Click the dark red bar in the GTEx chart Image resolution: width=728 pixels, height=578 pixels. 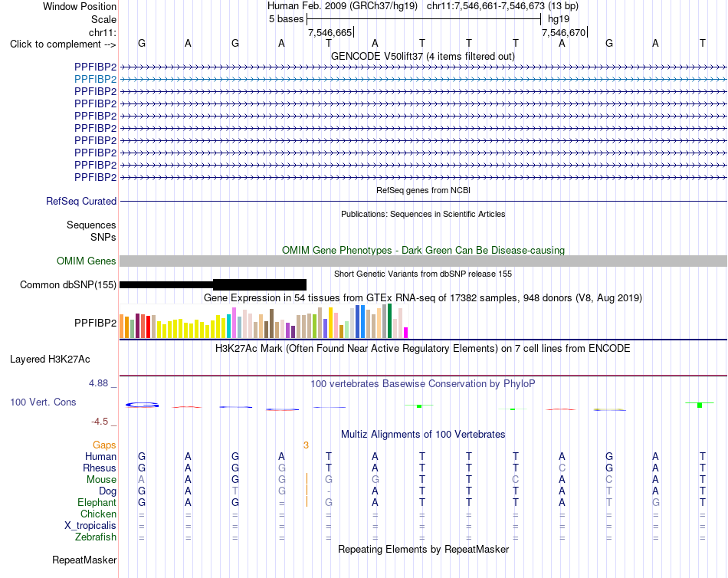click(x=137, y=326)
